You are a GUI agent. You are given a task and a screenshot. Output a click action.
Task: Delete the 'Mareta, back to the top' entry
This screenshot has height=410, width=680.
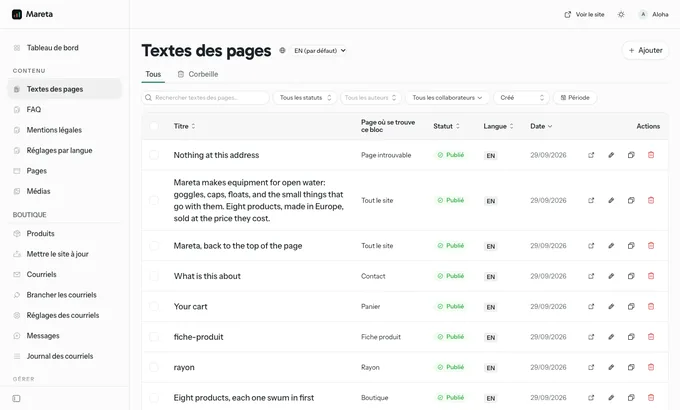point(651,246)
